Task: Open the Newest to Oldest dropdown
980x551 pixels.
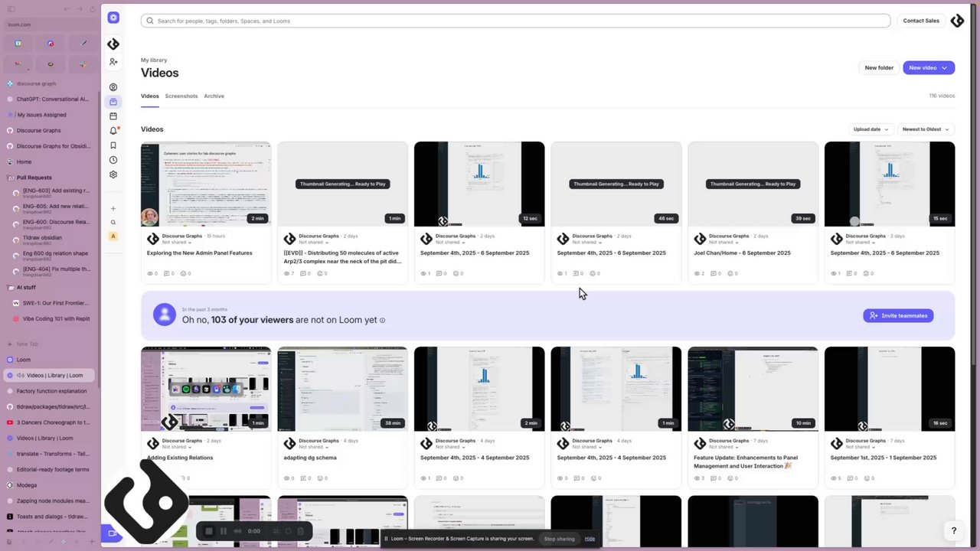Action: 925,129
